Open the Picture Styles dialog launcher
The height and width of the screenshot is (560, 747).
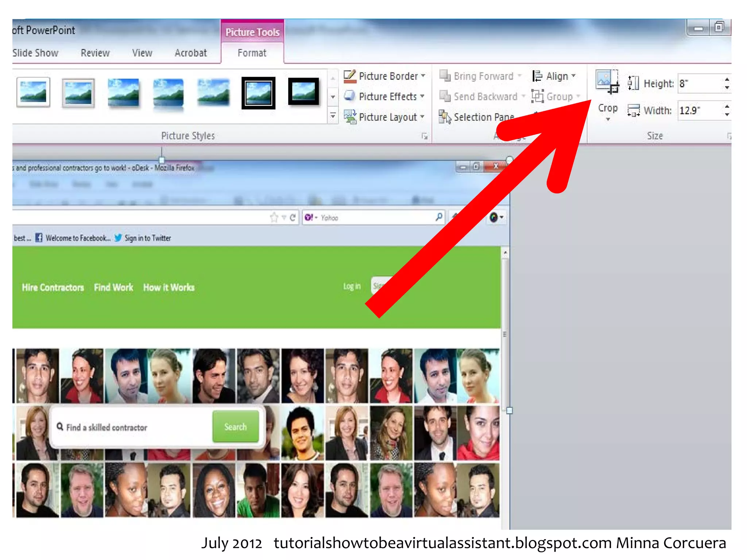[425, 136]
